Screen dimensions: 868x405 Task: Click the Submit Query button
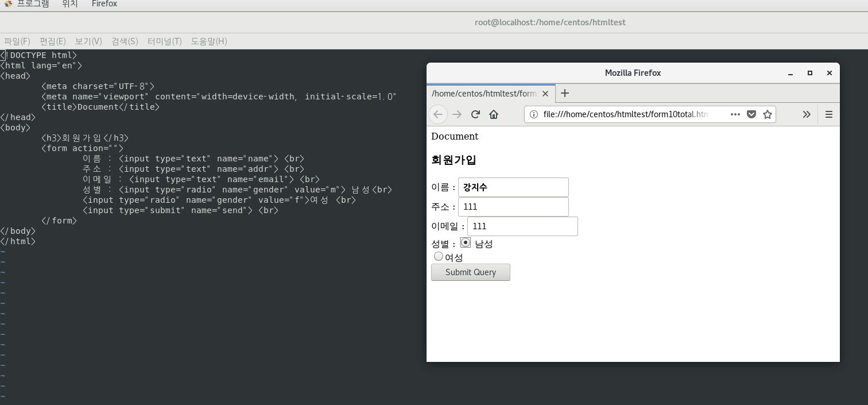[471, 272]
